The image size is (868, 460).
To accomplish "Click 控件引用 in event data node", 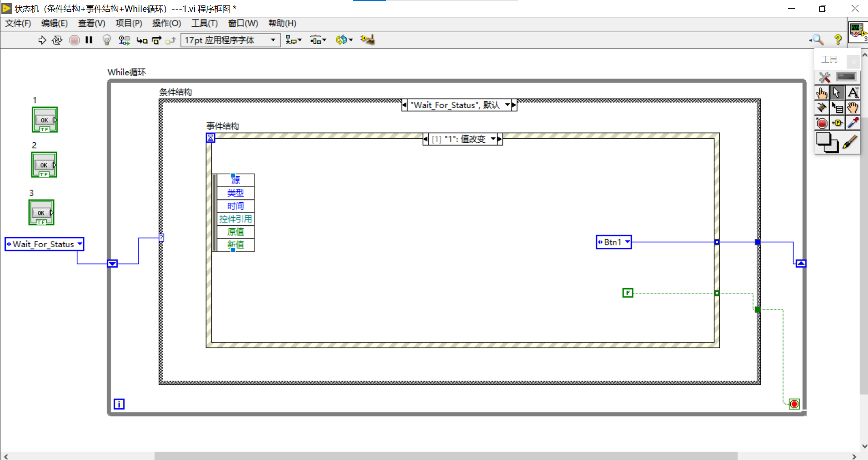I will click(x=236, y=219).
